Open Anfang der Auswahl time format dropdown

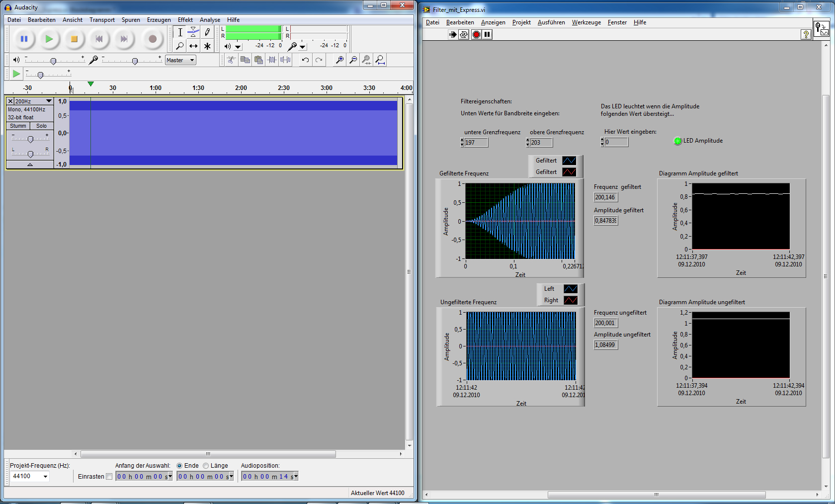coord(169,476)
